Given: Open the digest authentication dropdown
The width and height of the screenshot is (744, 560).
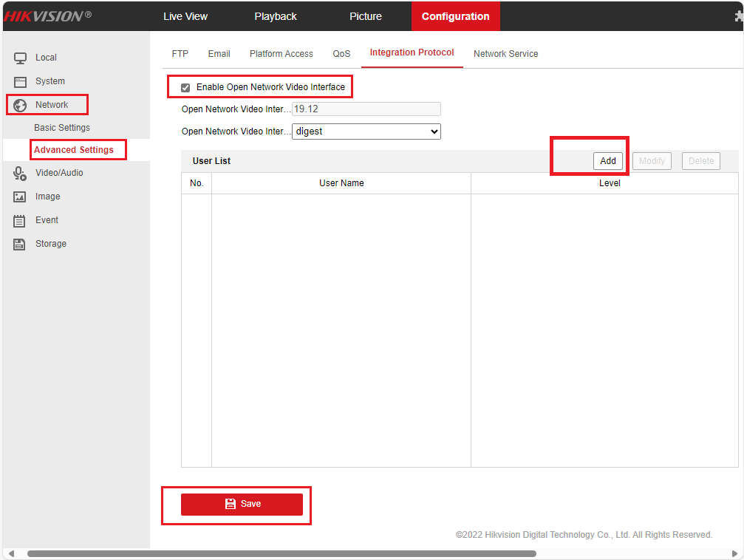Looking at the screenshot, I should [366, 132].
